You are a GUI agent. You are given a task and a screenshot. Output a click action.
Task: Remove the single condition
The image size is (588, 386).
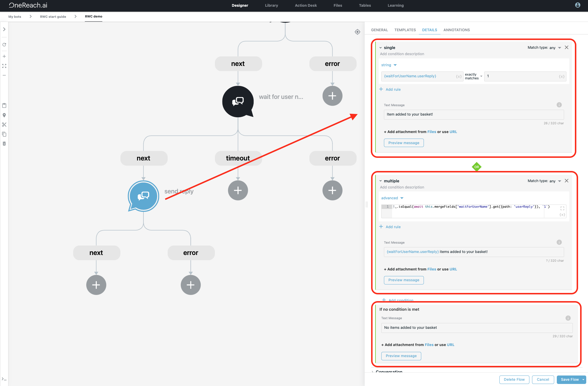click(x=566, y=47)
